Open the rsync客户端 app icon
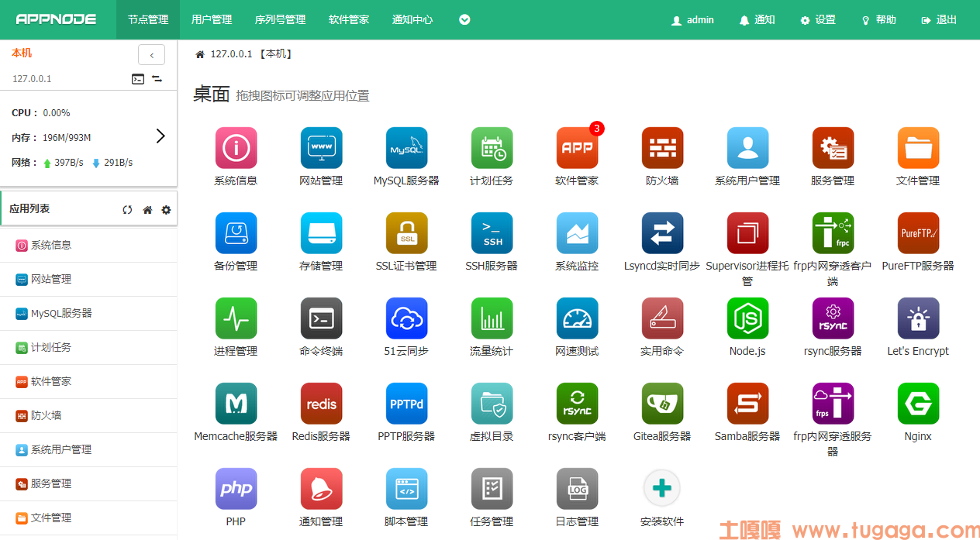The image size is (980, 540). click(577, 404)
